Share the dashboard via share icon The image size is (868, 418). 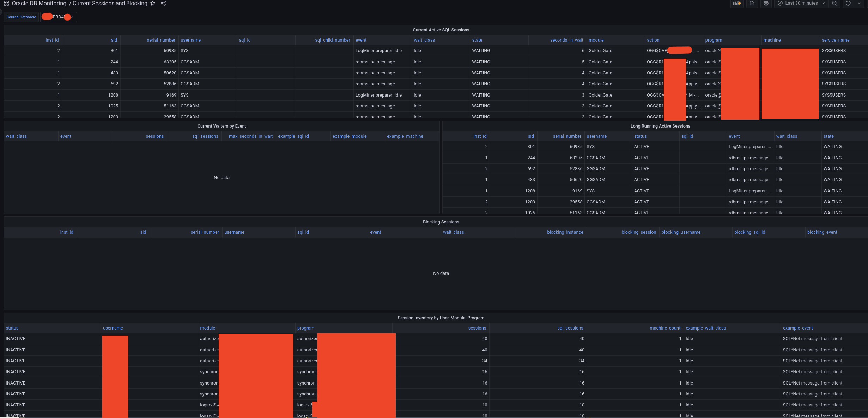[x=163, y=3]
